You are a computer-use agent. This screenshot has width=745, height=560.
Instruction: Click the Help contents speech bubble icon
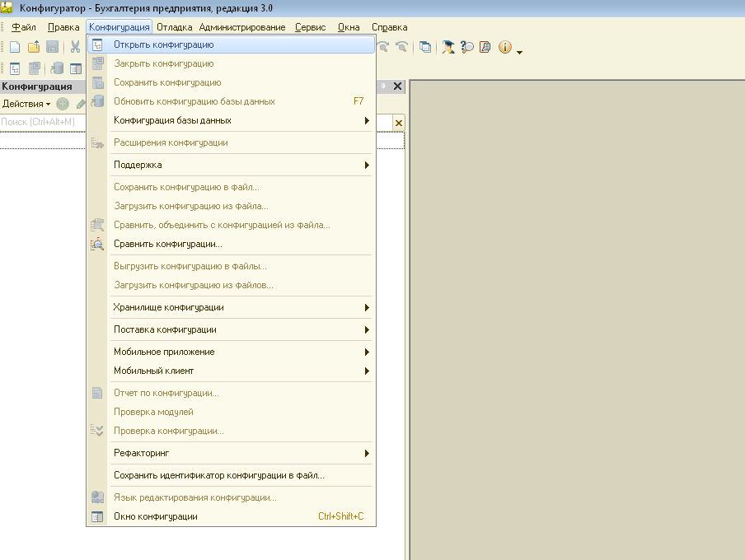pos(485,47)
